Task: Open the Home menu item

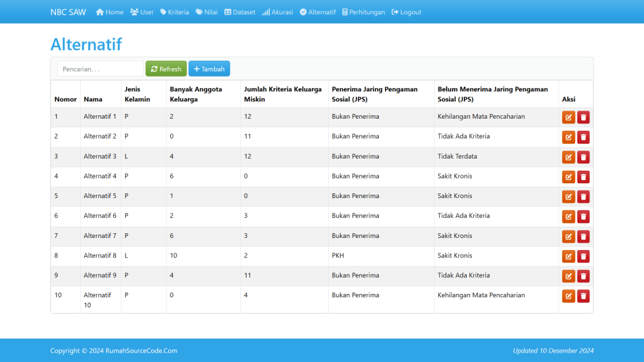Action: pos(110,12)
